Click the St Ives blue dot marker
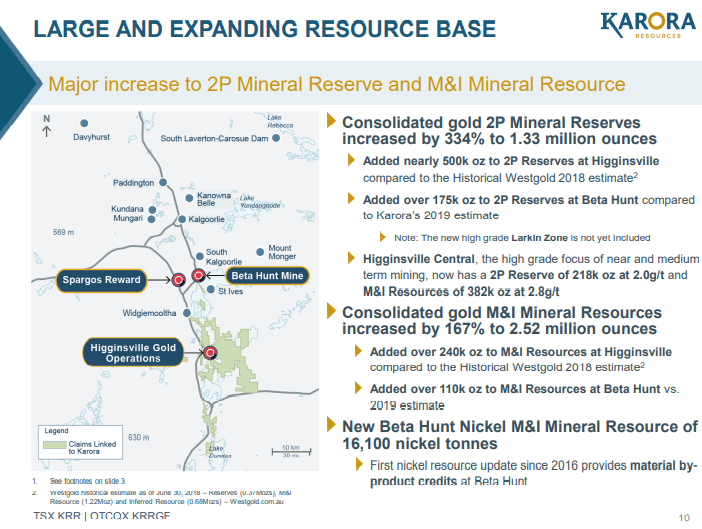This screenshot has height=529, width=702. [x=210, y=290]
